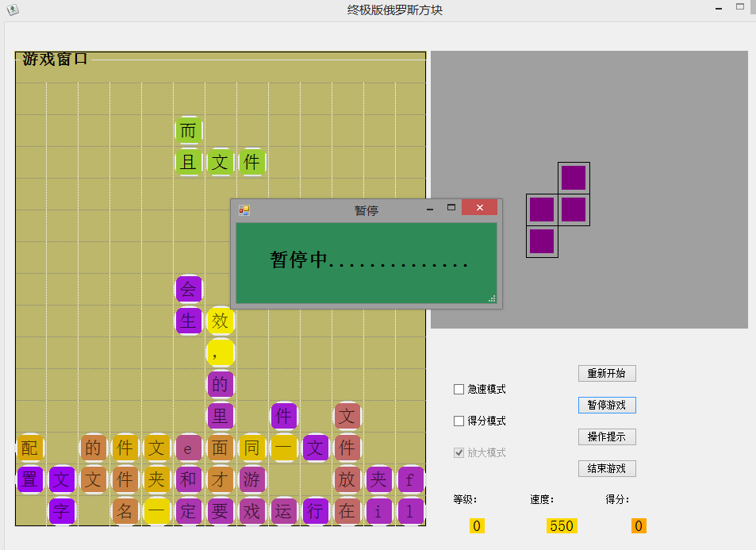Select the purple 里 block
This screenshot has width=756, height=550.
tap(221, 416)
